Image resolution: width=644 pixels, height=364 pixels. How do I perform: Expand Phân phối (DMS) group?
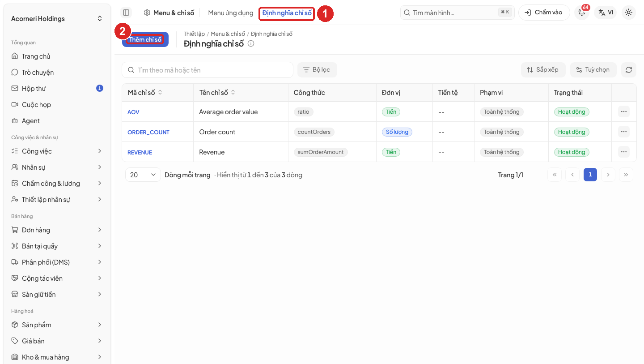pos(57,262)
